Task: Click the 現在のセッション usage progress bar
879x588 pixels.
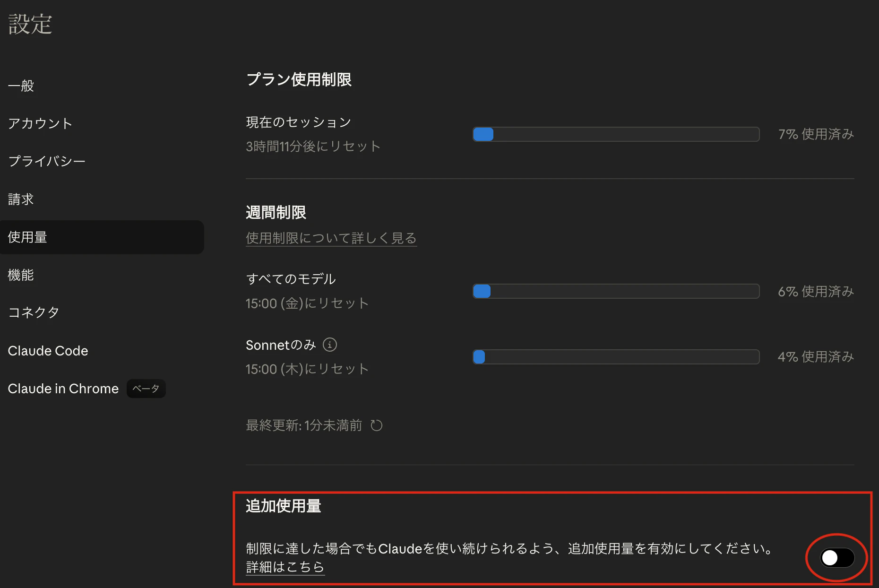Action: pos(616,134)
